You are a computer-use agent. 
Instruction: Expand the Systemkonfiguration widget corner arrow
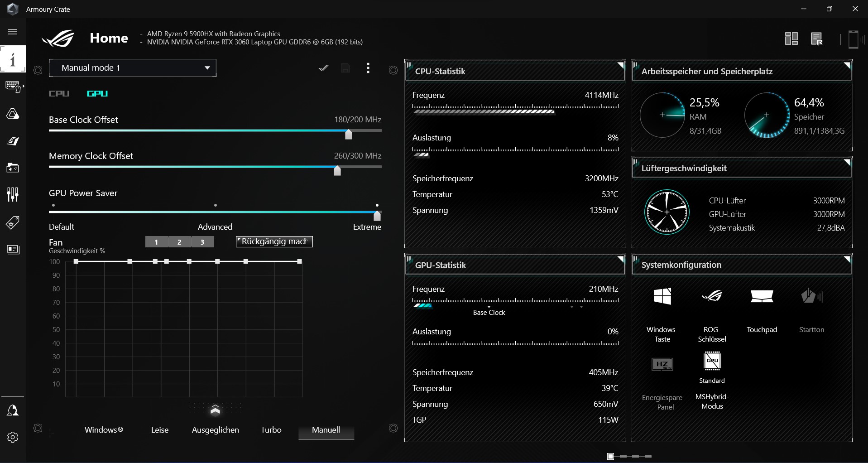tap(847, 259)
